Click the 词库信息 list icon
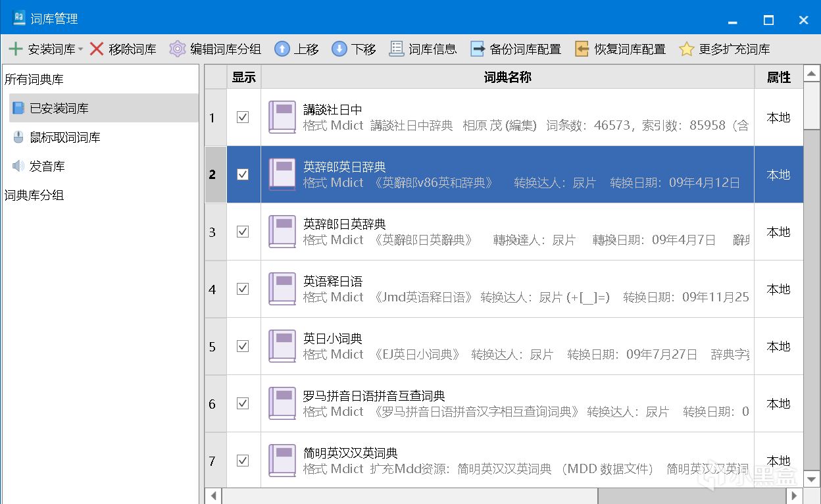821x504 pixels. (x=397, y=49)
